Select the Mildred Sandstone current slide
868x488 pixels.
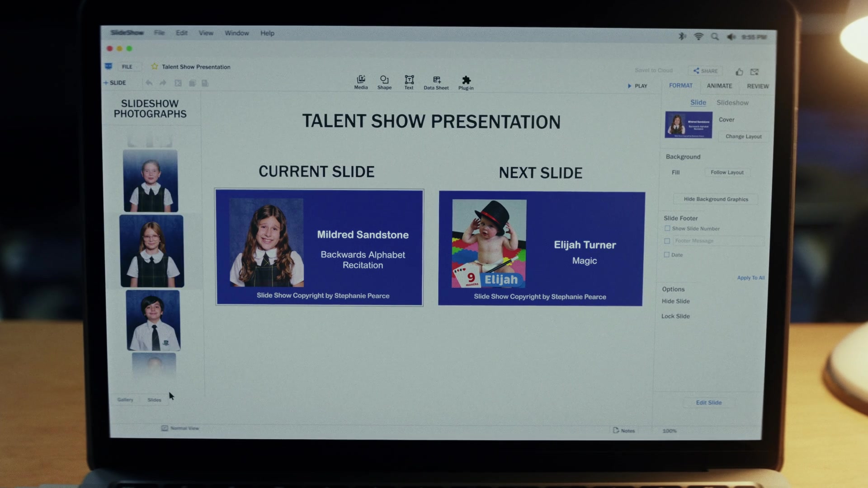319,248
